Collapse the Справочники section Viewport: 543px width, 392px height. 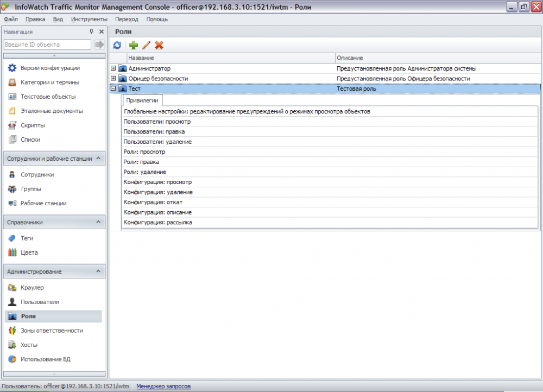98,222
